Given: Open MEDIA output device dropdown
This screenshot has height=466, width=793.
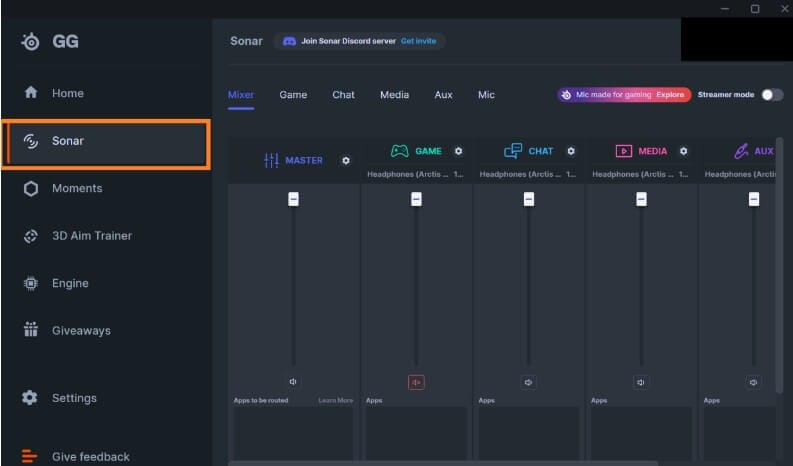Looking at the screenshot, I should [x=640, y=175].
